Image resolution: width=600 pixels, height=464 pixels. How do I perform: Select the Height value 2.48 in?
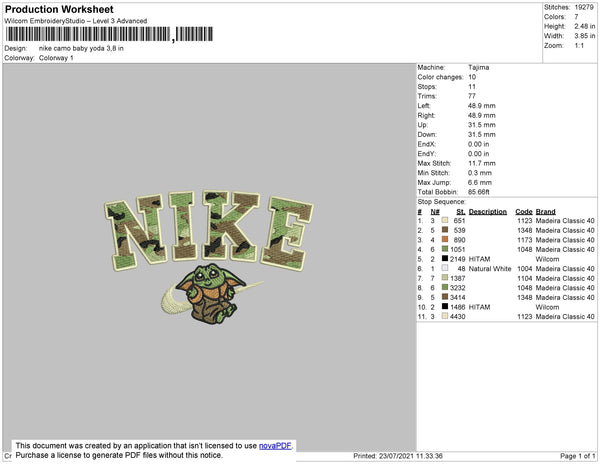coord(584,26)
